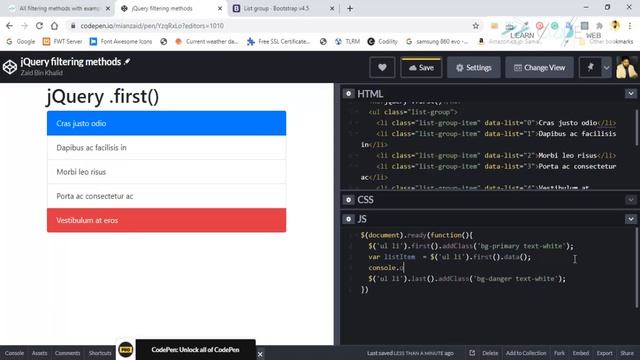Open a new browser tab
Viewport: 640px width, 360px height.
(350, 8)
